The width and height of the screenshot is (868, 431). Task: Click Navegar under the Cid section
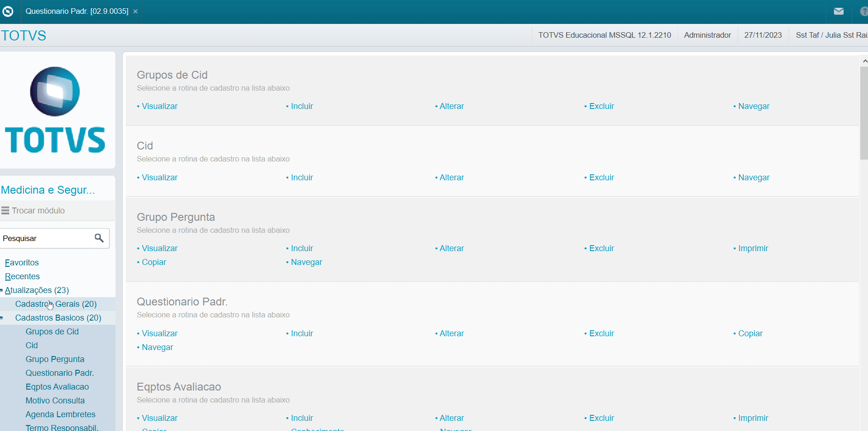[754, 178]
